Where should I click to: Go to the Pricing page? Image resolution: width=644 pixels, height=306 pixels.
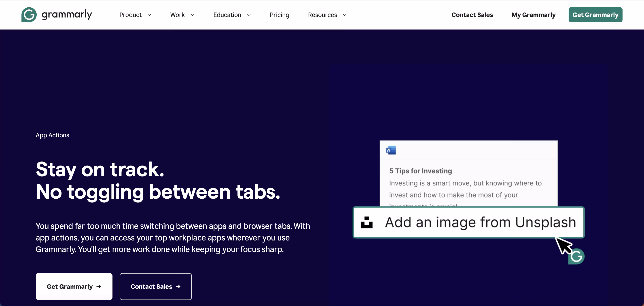tap(279, 15)
